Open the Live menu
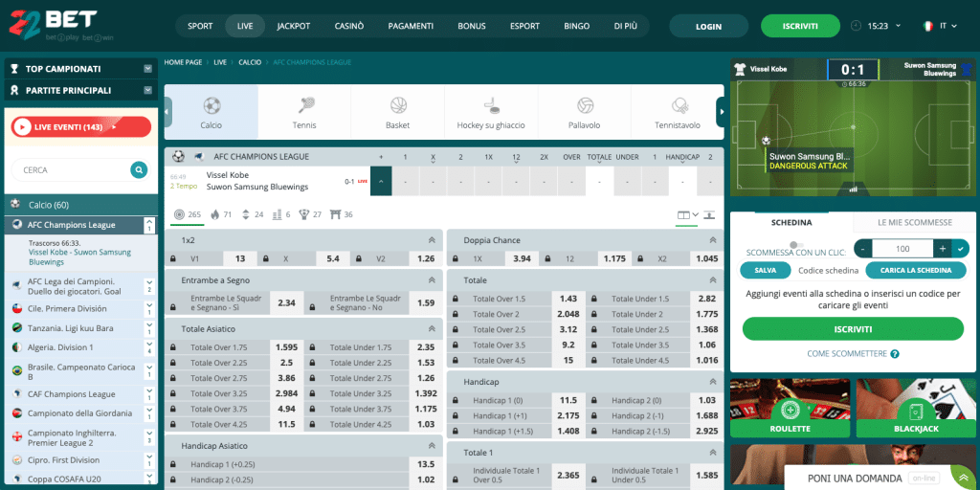Screen dimensions: 980x490 (x=245, y=26)
